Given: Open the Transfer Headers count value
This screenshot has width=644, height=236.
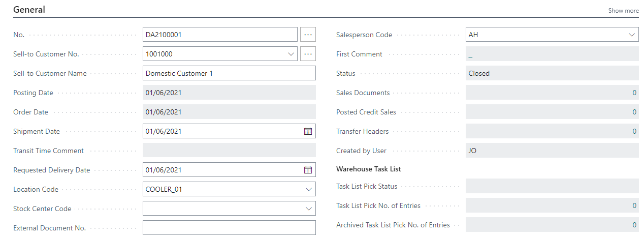Looking at the screenshot, I should click(634, 131).
